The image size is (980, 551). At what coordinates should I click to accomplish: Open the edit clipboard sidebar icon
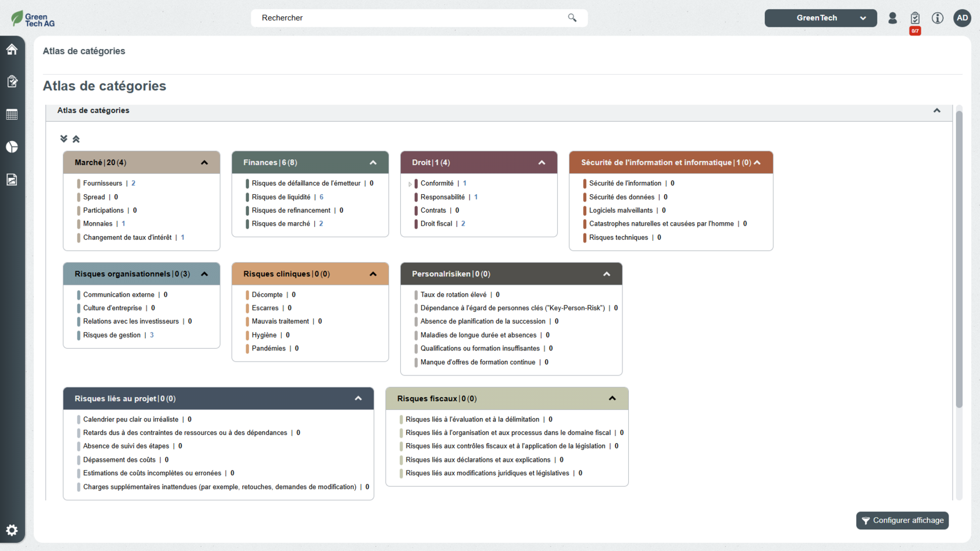pos(12,82)
